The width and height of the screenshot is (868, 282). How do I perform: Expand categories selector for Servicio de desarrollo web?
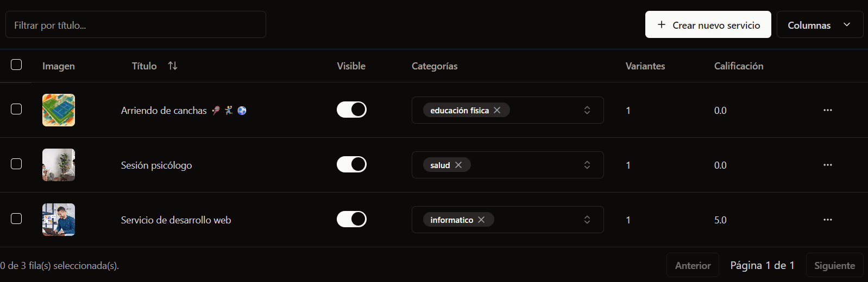587,220
